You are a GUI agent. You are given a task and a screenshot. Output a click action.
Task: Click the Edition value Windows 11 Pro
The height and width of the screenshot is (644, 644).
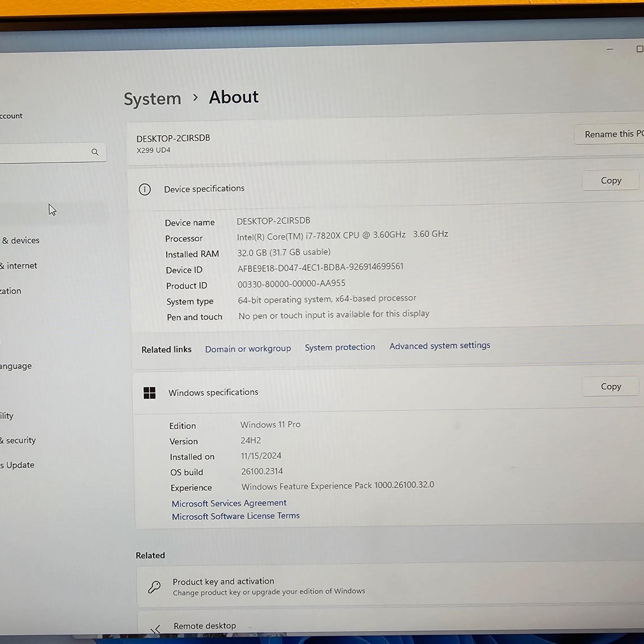pos(270,425)
